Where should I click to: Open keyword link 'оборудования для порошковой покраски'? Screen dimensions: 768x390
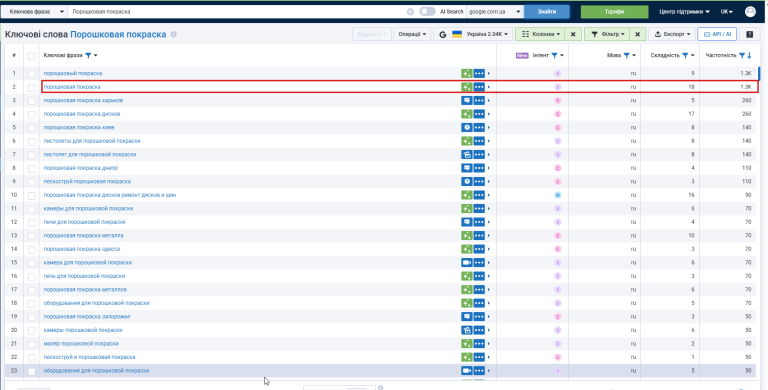click(96, 303)
